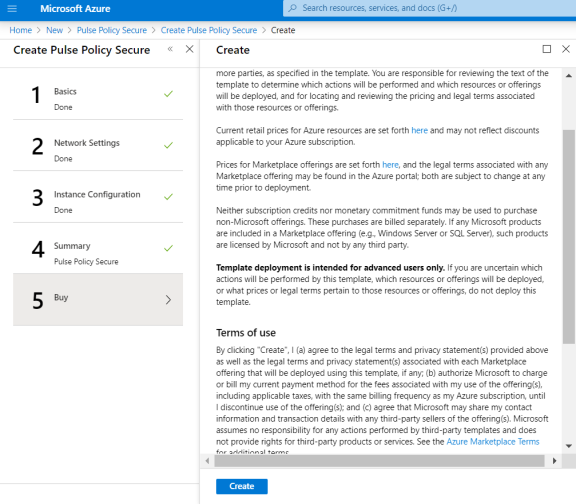Screen dimensions: 576x504
Task: Click the green checkmark for Summary
Action: tap(168, 248)
